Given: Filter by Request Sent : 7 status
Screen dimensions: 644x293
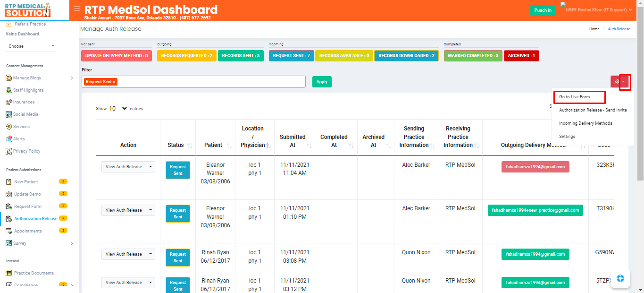Looking at the screenshot, I should click(291, 56).
